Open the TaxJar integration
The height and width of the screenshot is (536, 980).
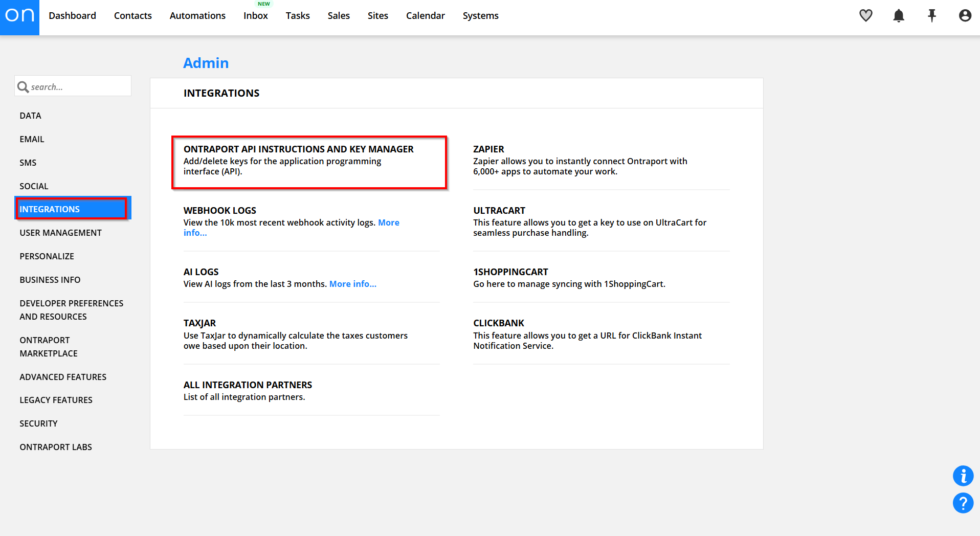coord(199,323)
